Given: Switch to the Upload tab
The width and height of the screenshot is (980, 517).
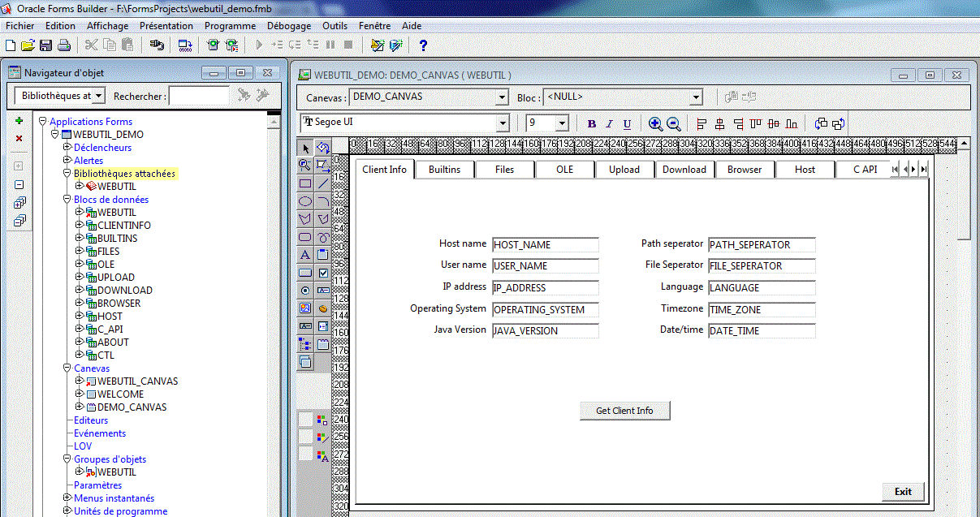Looking at the screenshot, I should (x=624, y=169).
